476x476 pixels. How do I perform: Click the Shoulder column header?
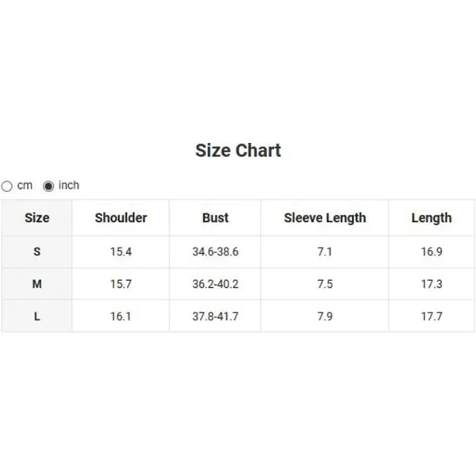(x=121, y=217)
